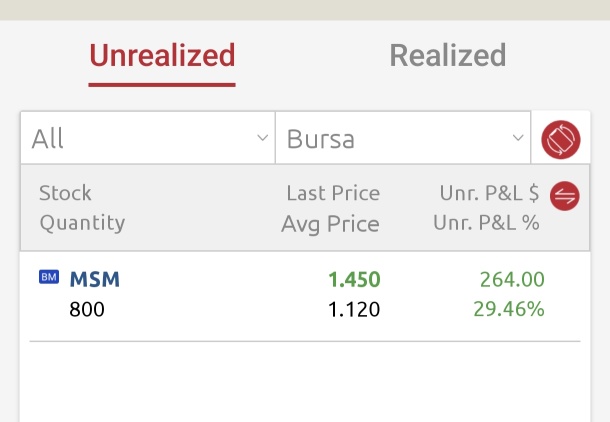Viewport: 610px width, 422px height.
Task: Click the blue BM market badge
Action: pyautogui.click(x=49, y=277)
